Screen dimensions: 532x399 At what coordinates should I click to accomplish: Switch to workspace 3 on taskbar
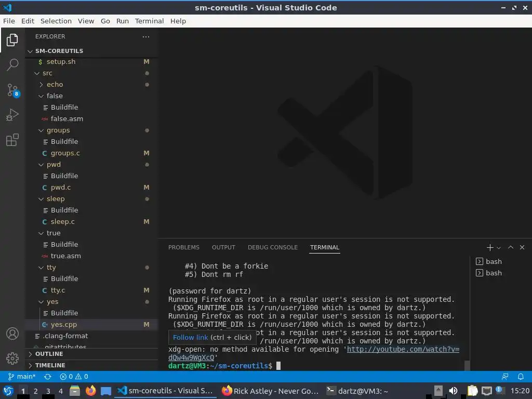[48, 391]
